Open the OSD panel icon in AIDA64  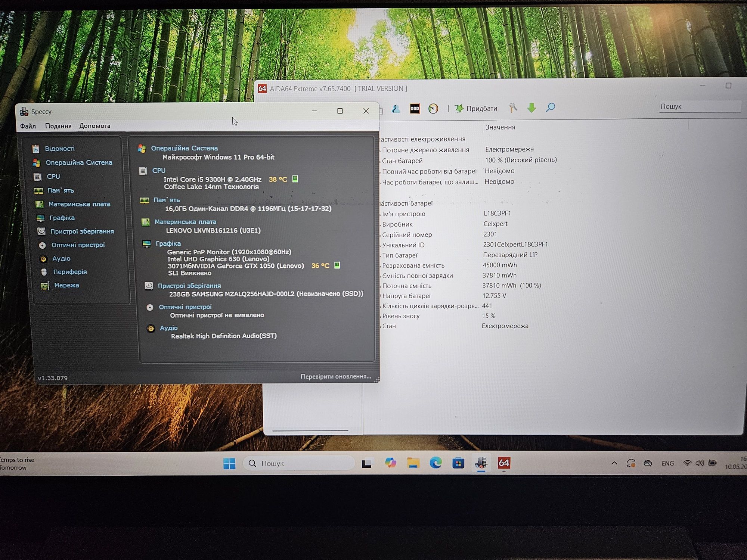coord(415,109)
